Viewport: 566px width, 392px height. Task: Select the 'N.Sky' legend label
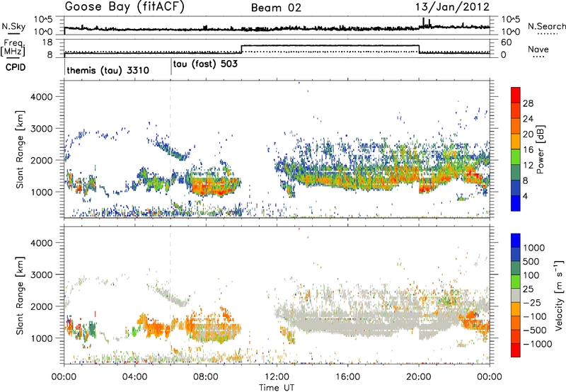[13, 26]
